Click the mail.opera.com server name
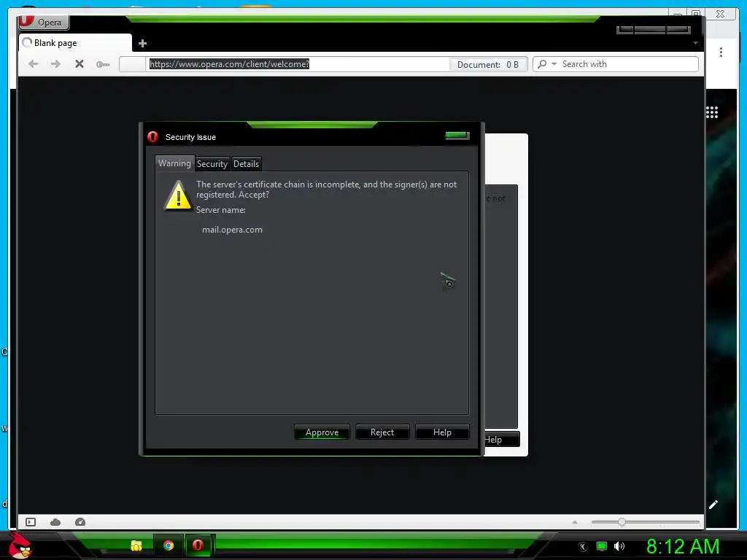Image resolution: width=747 pixels, height=560 pixels. coord(232,230)
